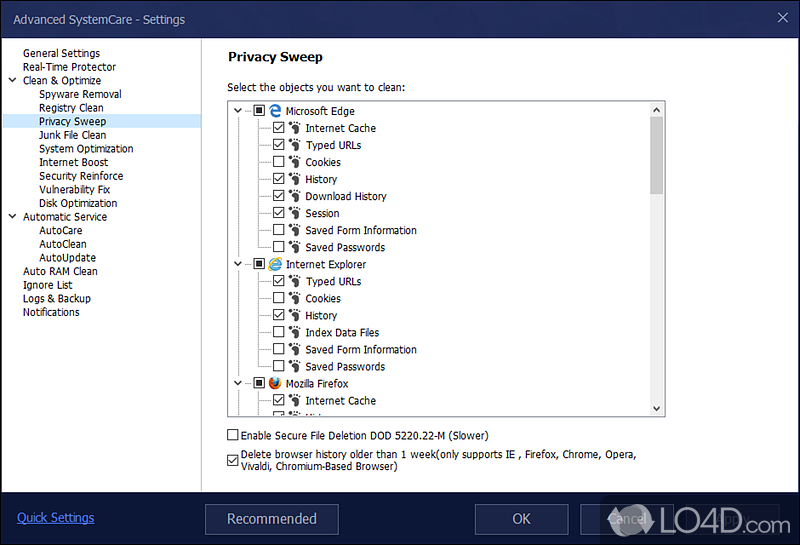
Task: Open Ignore List settings
Action: [47, 285]
